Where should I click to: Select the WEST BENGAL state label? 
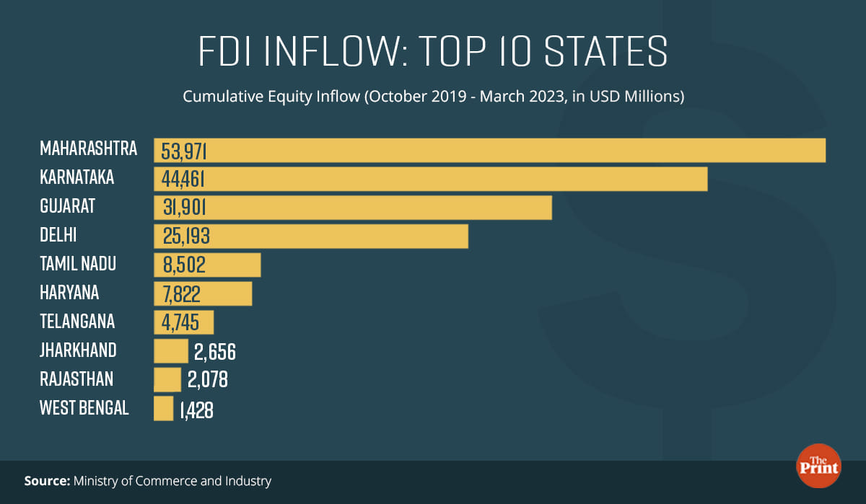(84, 408)
